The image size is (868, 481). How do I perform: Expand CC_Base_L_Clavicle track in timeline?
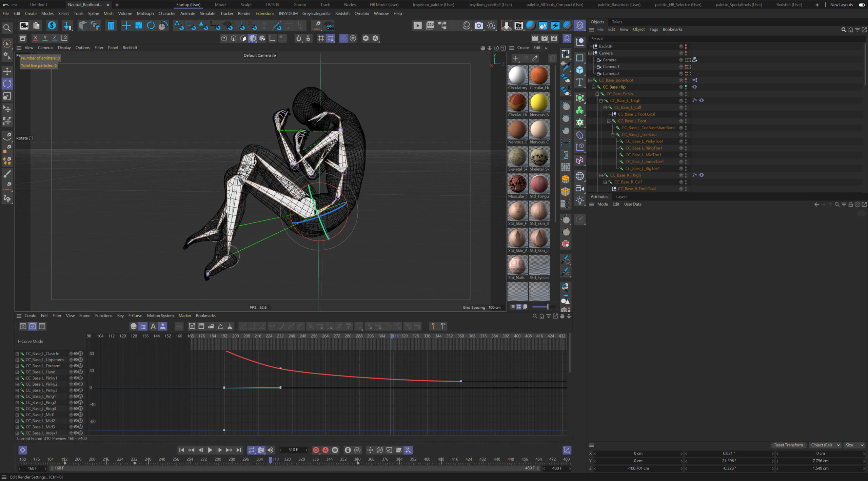17,354
